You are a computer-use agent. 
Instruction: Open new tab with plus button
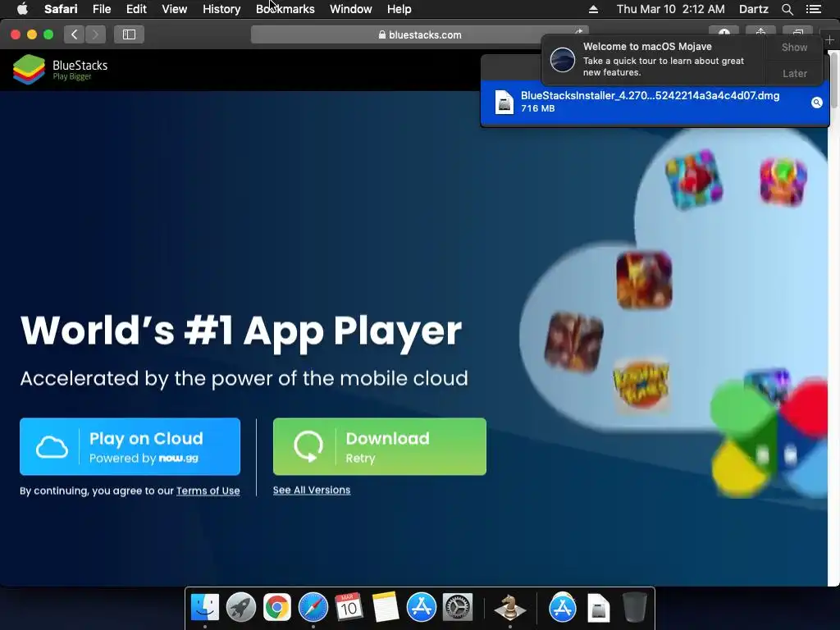click(830, 40)
